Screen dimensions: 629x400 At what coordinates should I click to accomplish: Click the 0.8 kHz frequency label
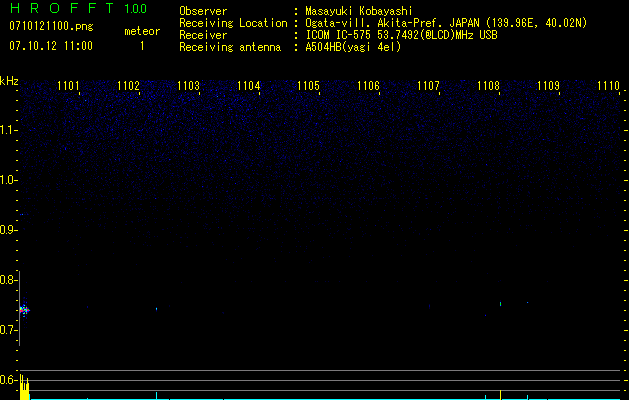9,280
